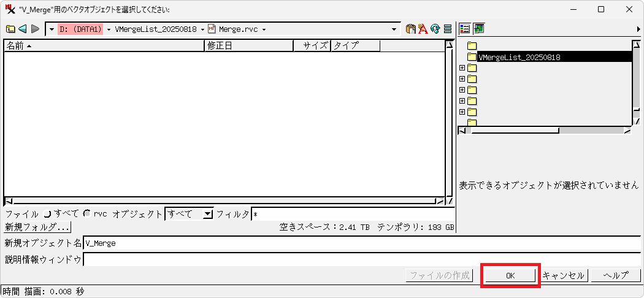Click the up-one-level folder icon
This screenshot has width=644, height=298.
(x=10, y=29)
